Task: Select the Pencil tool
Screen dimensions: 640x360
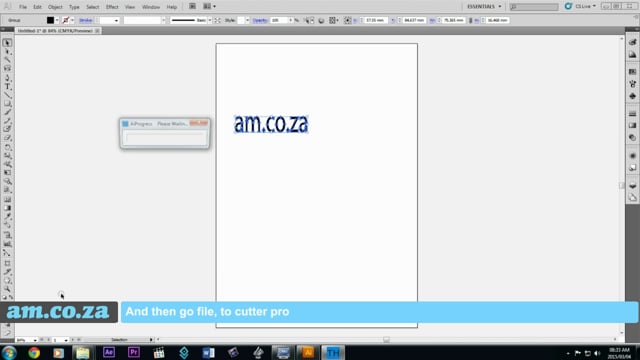Action: (7, 120)
